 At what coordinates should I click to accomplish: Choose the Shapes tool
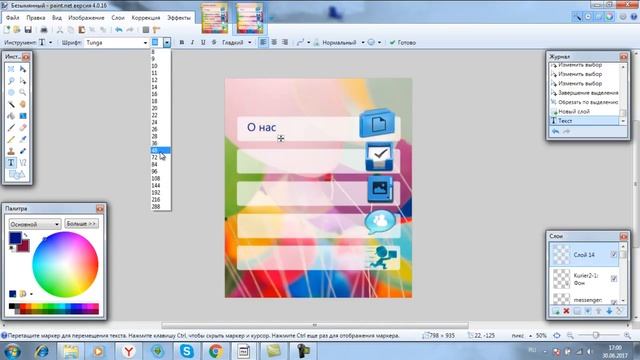17,175
